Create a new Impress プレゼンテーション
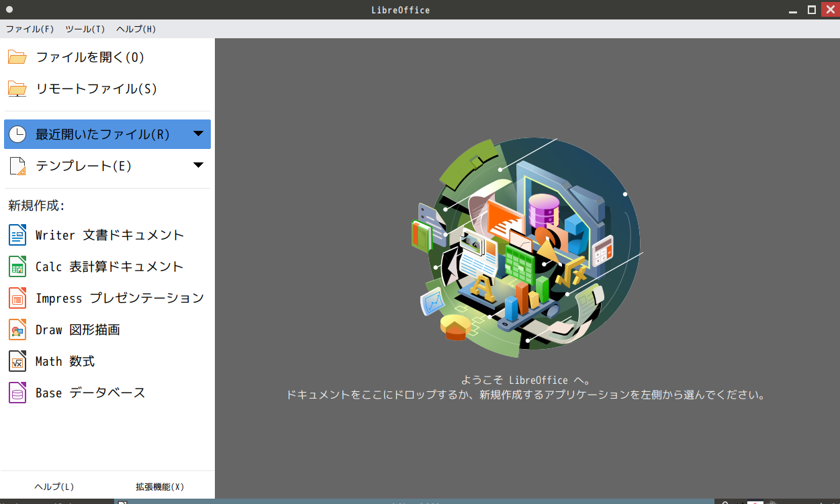This screenshot has width=840, height=504. (x=107, y=298)
